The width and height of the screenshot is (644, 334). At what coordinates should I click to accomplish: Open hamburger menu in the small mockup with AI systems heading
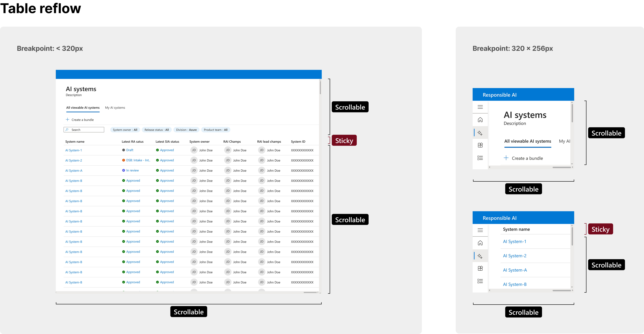coord(480,107)
